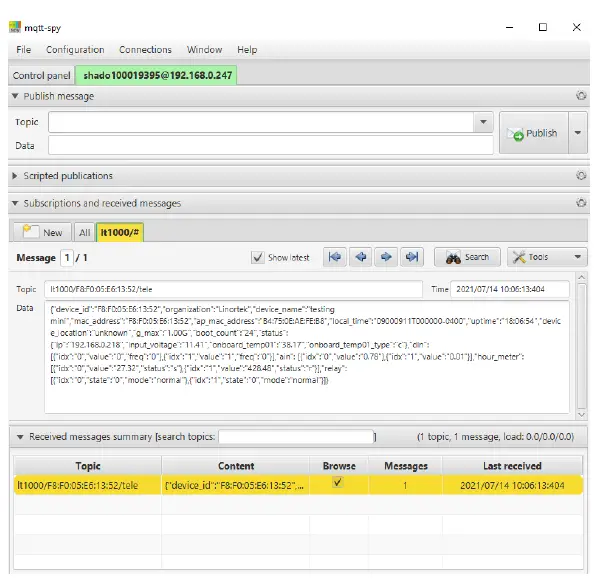Viewport: 603px width, 579px height.
Task: Select the lt1000/F8:F0:05:E6:13:52/tele summary row
Action: point(298,485)
